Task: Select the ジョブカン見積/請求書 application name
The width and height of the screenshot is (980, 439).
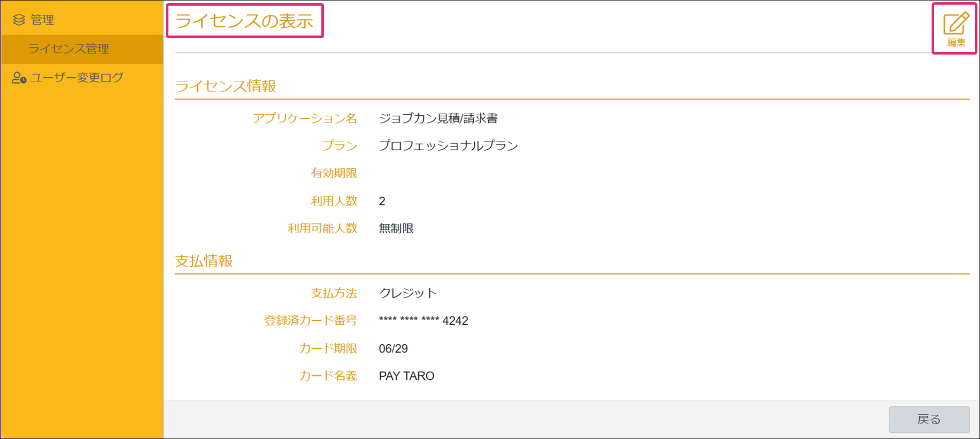Action: [438, 118]
